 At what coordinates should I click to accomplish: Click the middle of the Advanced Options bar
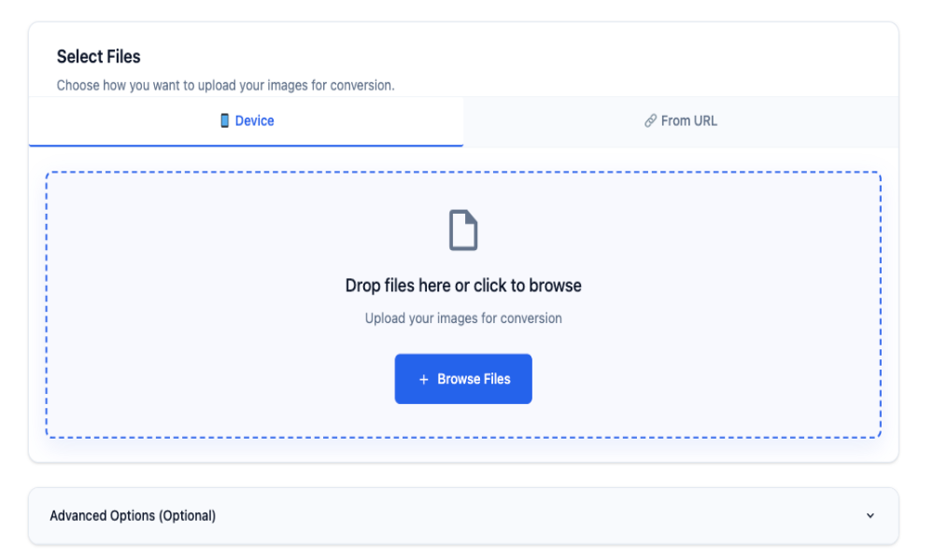click(x=463, y=515)
